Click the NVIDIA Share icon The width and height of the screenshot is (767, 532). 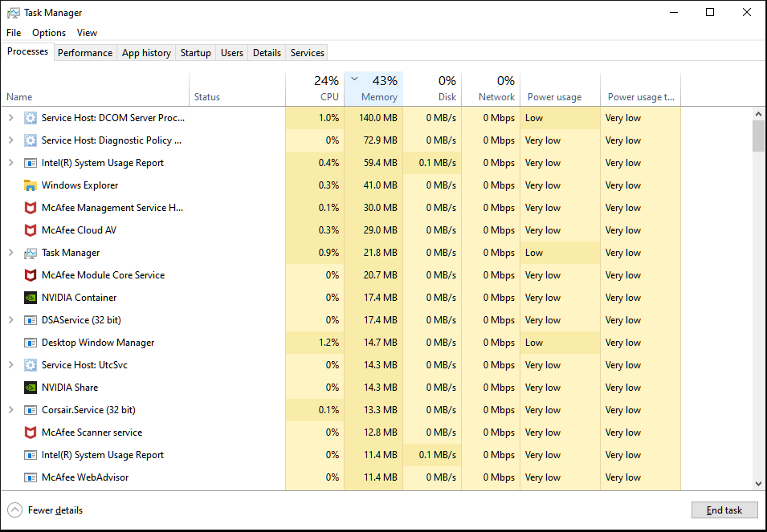tap(31, 388)
